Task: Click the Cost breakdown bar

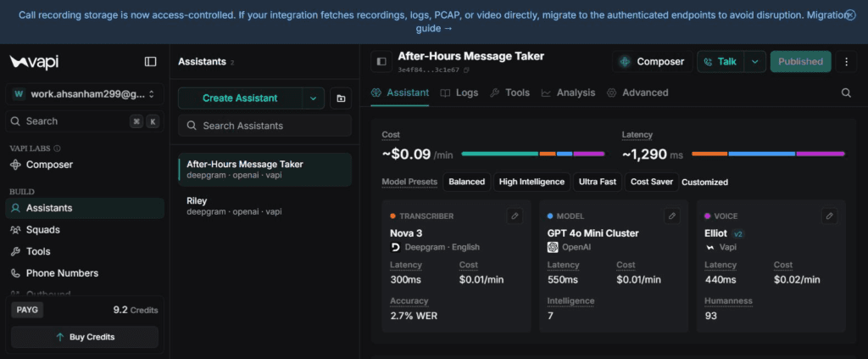Action: [x=533, y=154]
